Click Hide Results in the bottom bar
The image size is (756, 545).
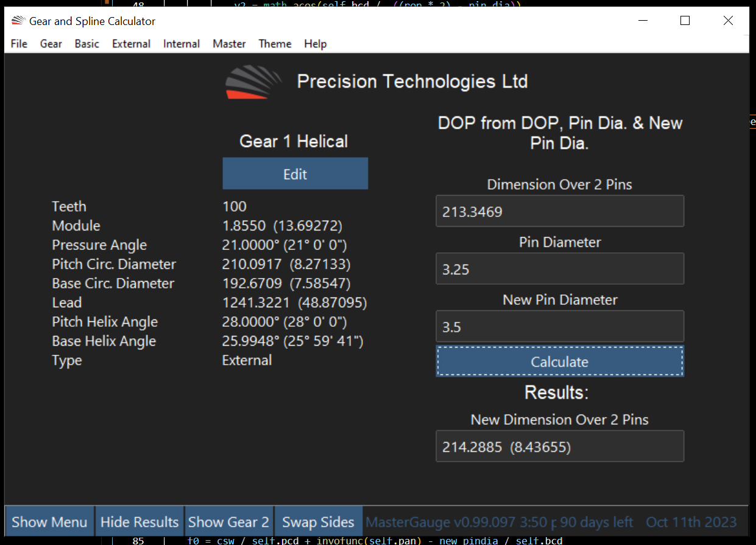click(140, 522)
